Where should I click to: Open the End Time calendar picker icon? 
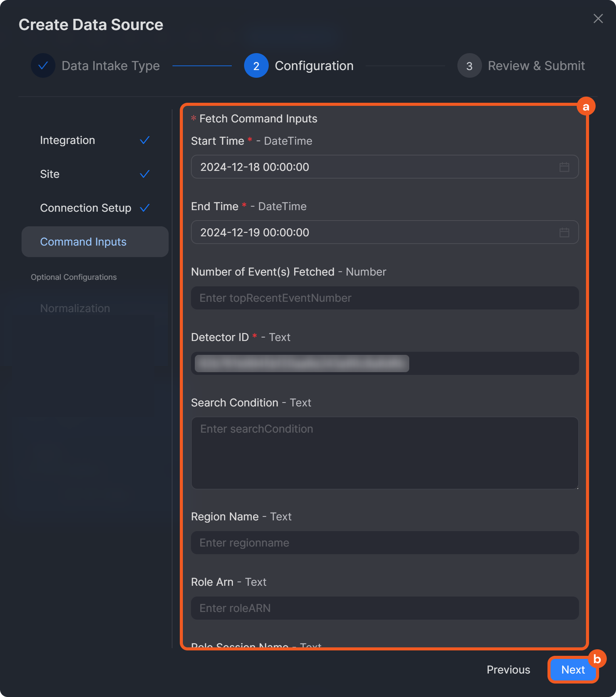(564, 232)
